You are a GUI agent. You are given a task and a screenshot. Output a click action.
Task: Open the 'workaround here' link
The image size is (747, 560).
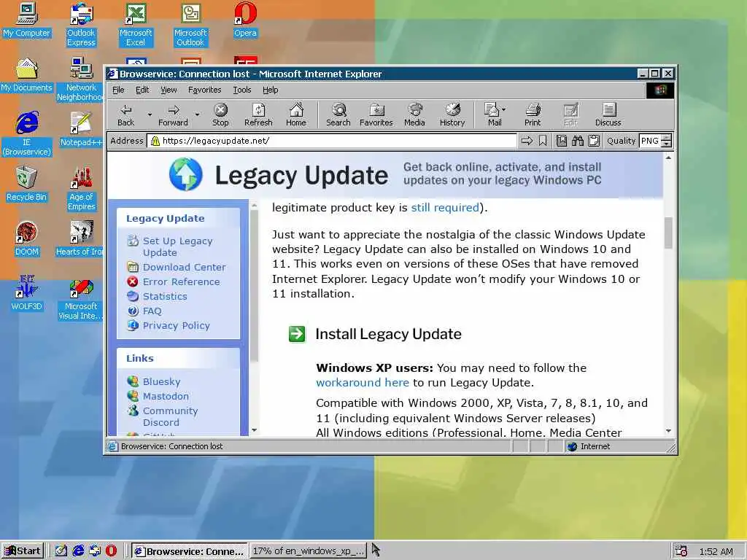(x=362, y=383)
